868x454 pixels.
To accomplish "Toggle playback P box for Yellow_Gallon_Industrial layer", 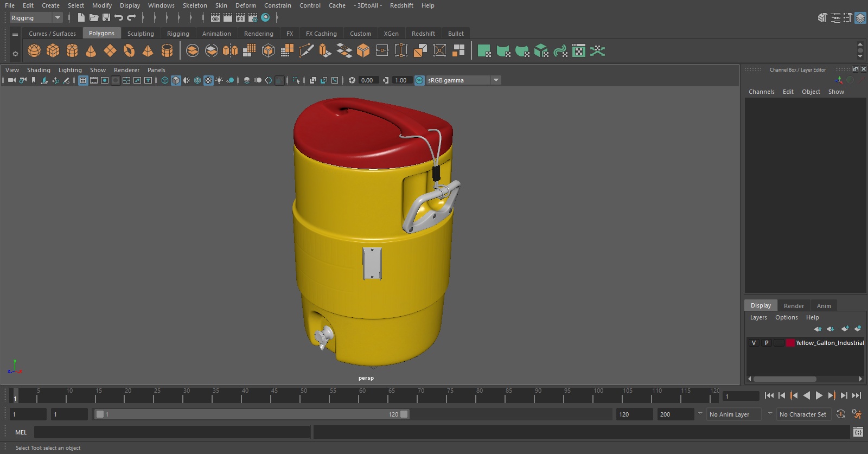I will click(767, 343).
